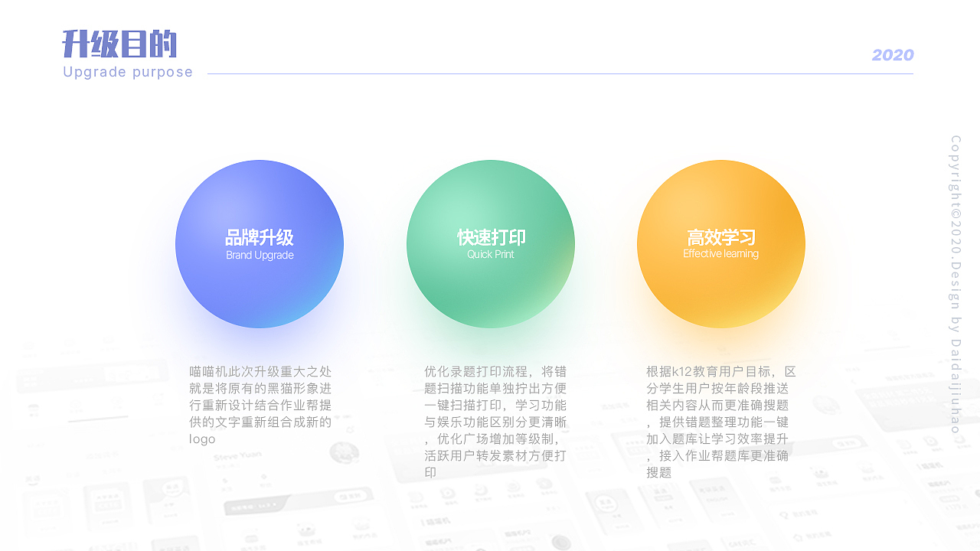Click the orange 高效学习 sphere
Screen dimensions: 980x551
click(720, 243)
